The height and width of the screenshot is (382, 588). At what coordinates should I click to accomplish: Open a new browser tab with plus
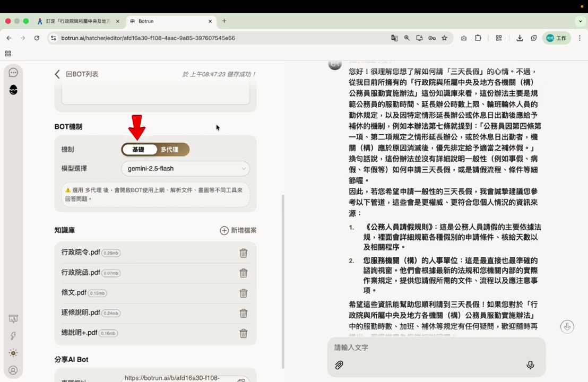[x=224, y=21]
